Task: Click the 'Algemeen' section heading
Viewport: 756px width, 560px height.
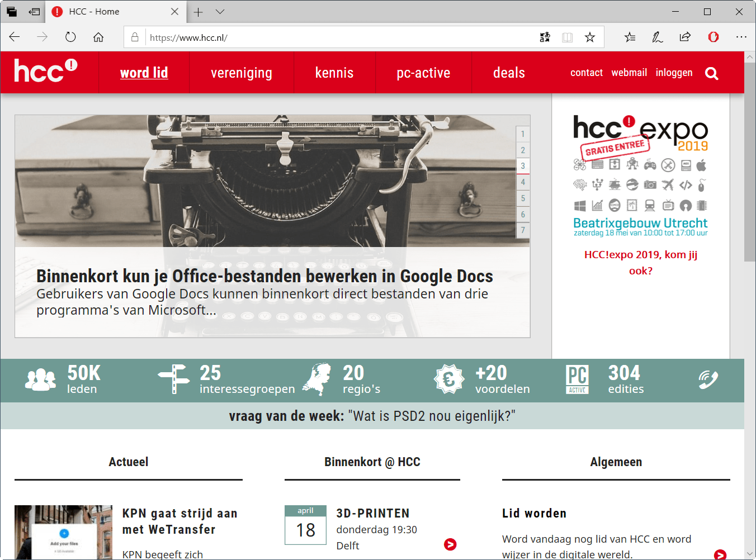Action: [616, 462]
